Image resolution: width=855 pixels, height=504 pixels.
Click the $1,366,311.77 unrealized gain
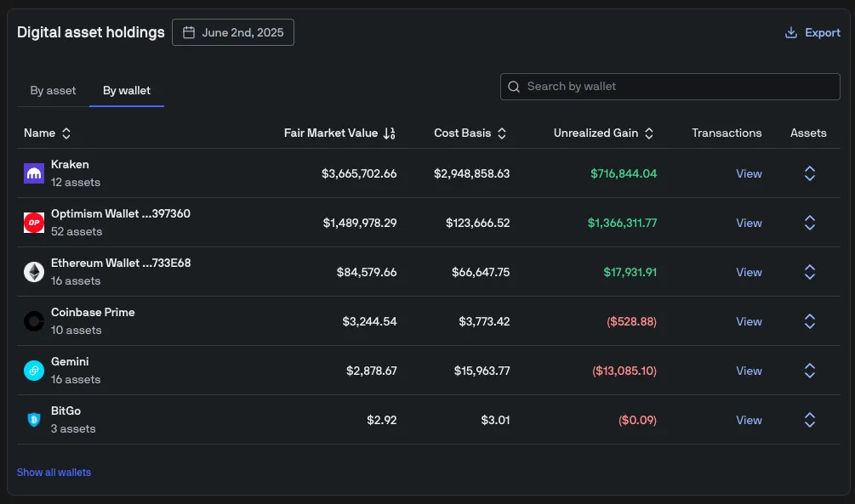pyautogui.click(x=622, y=223)
